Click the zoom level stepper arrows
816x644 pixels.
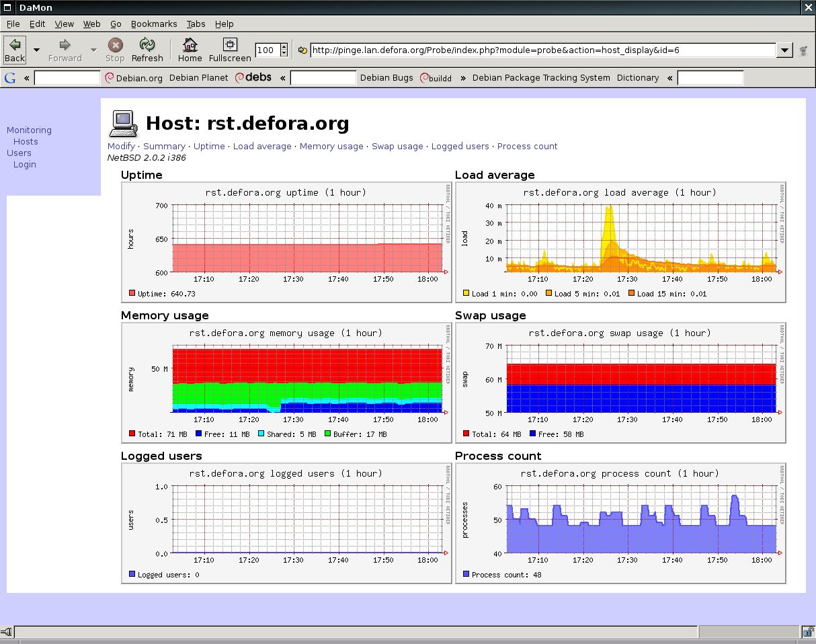284,50
